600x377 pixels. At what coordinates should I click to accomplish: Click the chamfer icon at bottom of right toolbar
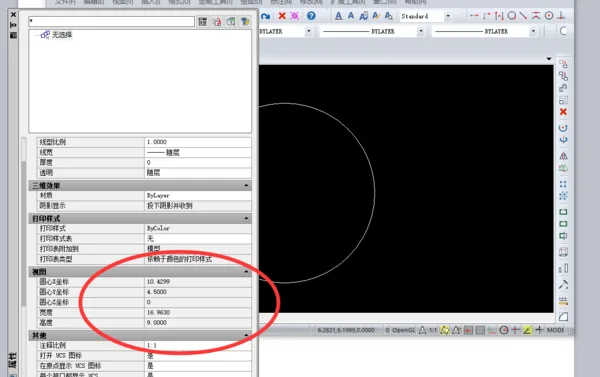point(563,317)
